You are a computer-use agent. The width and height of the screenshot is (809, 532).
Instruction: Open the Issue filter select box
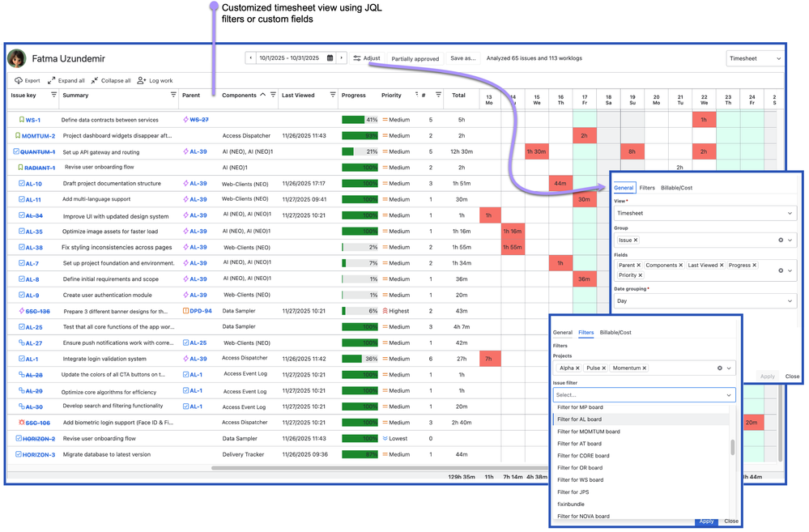tap(644, 394)
